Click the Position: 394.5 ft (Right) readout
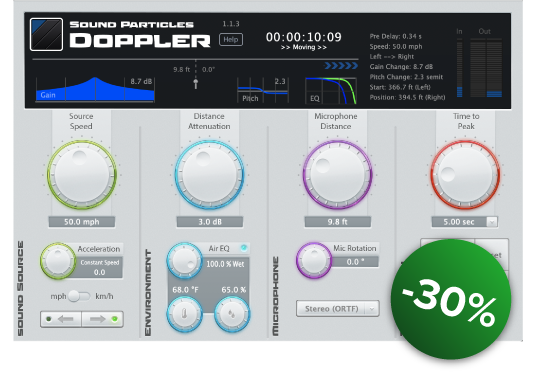The width and height of the screenshot is (536, 372). 407,97
